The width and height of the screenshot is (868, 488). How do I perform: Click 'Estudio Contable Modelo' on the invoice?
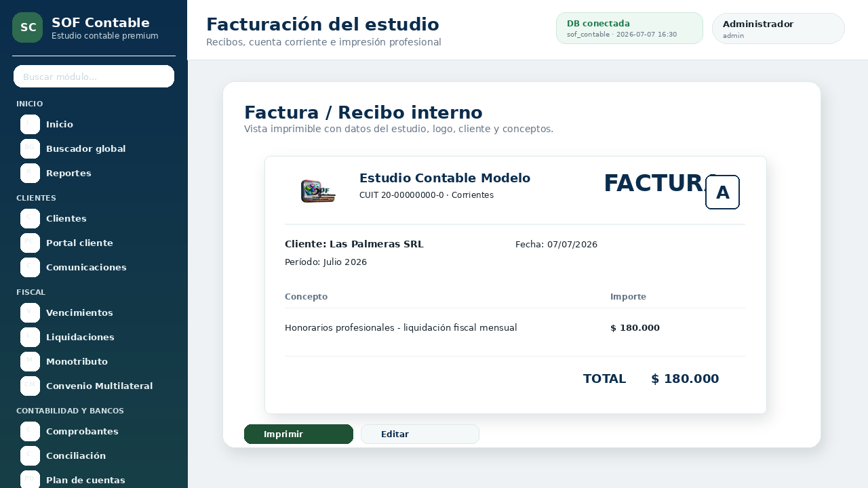coord(445,178)
